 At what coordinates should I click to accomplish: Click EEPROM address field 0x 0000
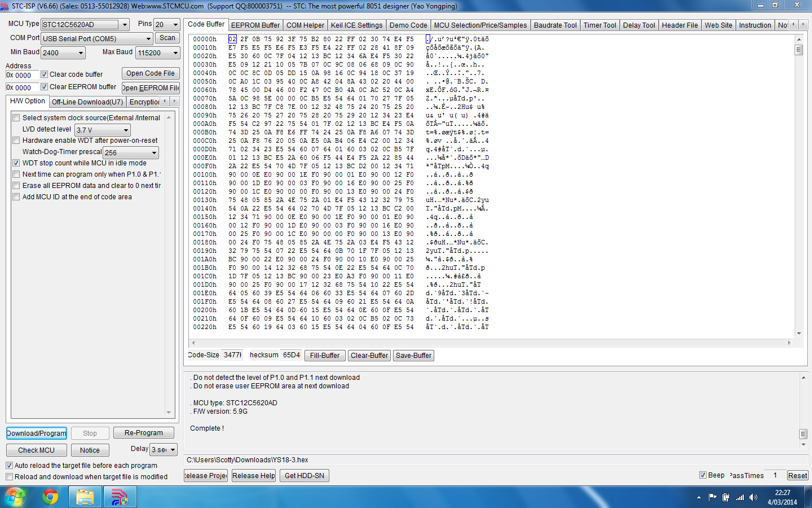point(23,87)
